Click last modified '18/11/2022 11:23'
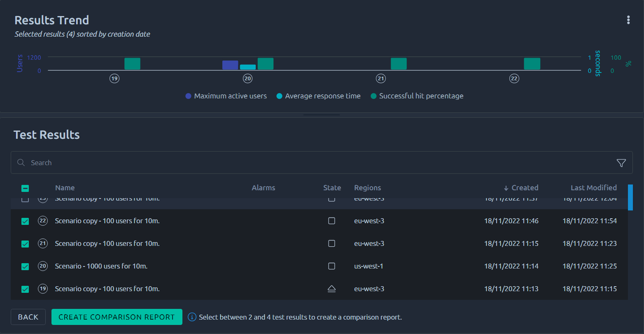The height and width of the screenshot is (334, 644). click(x=590, y=243)
